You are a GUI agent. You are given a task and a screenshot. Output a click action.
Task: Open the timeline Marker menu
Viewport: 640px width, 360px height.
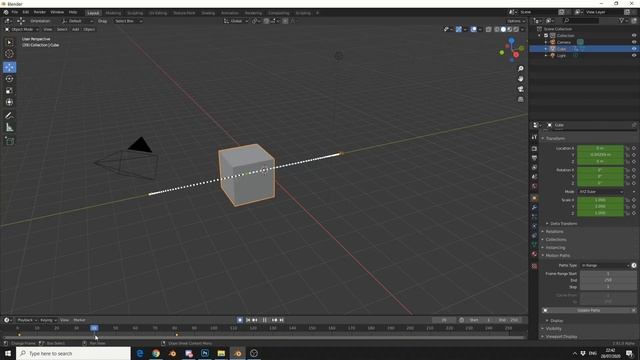(x=79, y=320)
